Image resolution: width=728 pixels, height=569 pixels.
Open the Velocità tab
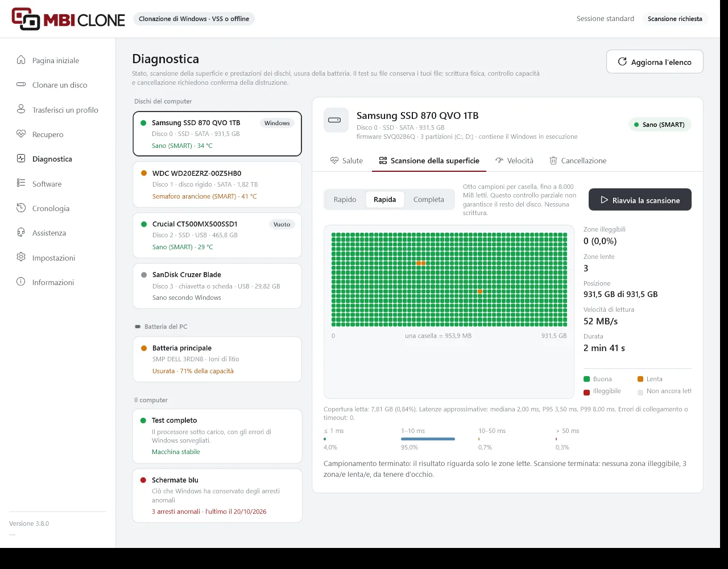[514, 160]
